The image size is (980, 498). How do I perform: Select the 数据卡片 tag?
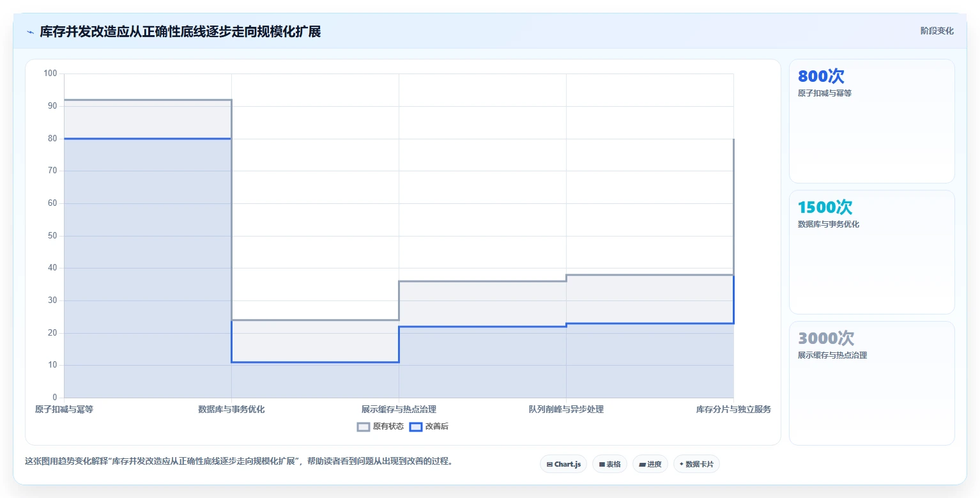(x=696, y=464)
